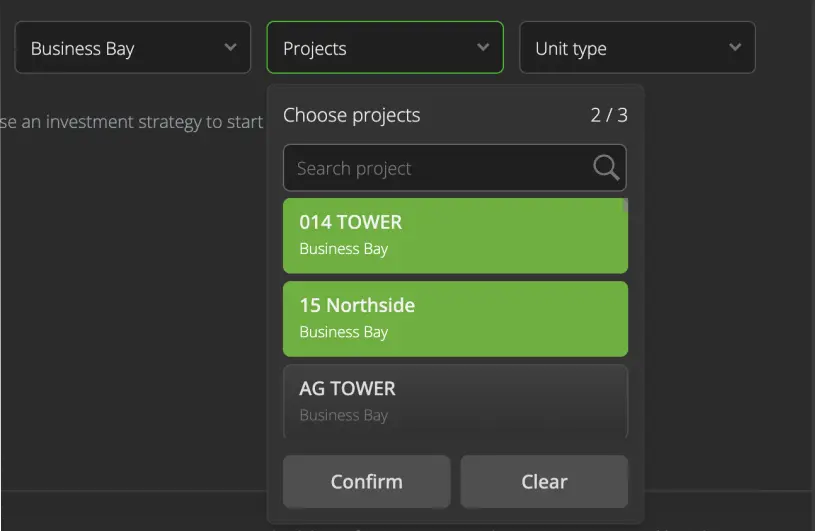
Task: Focus the Search project field
Action: pyautogui.click(x=454, y=168)
